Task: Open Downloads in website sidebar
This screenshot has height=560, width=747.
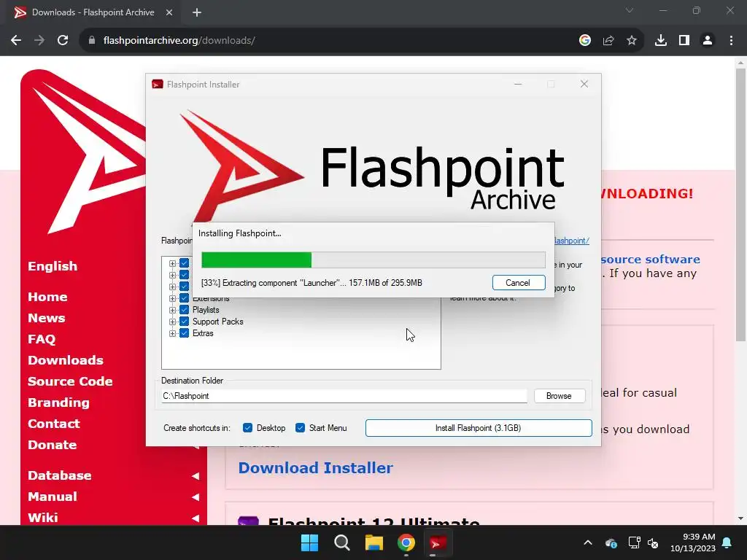Action: (65, 360)
